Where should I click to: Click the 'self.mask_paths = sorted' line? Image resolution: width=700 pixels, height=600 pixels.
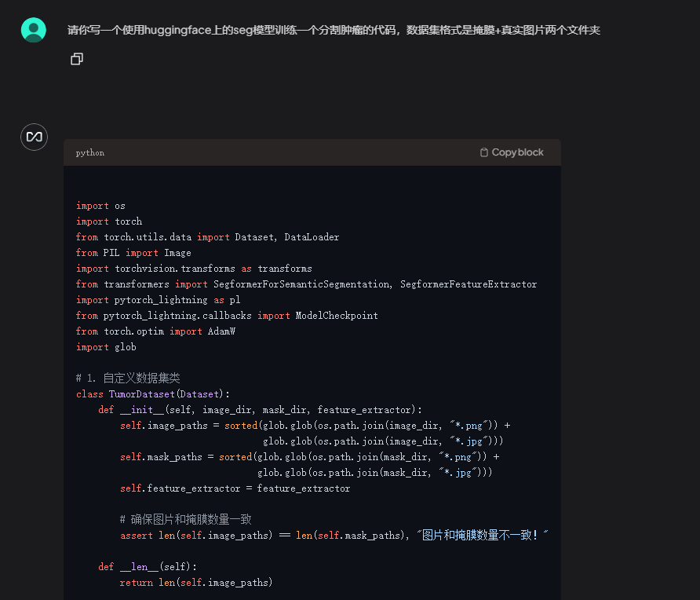click(310, 456)
